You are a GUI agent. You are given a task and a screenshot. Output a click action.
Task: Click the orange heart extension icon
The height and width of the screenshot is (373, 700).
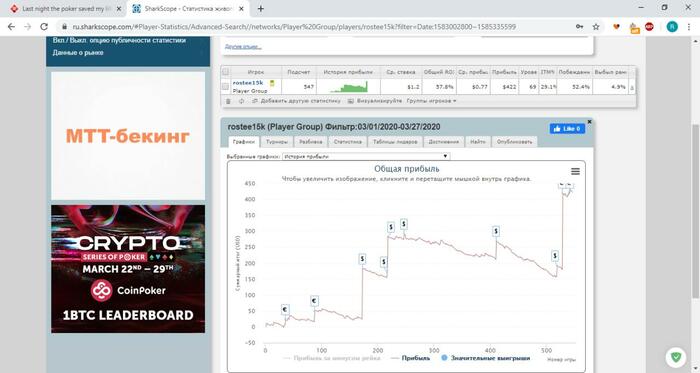tap(617, 27)
